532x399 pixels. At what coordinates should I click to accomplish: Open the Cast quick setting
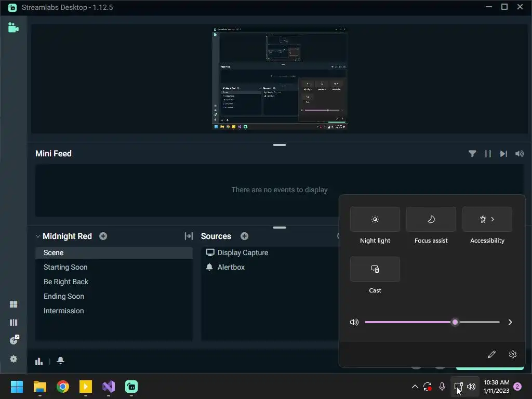(375, 269)
